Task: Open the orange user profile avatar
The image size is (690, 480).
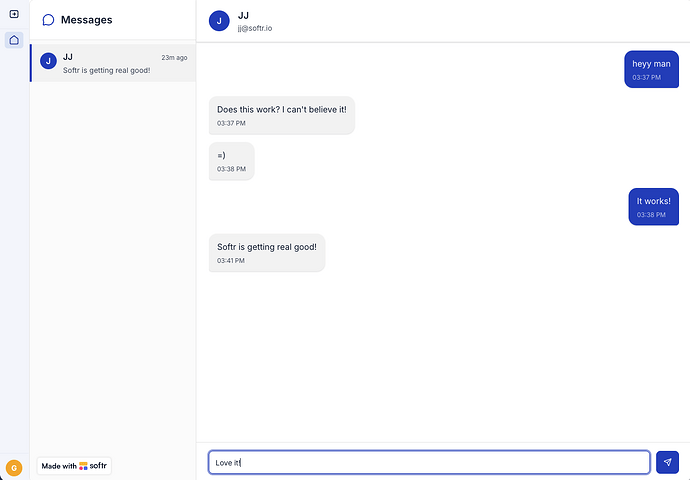Action: [x=14, y=467]
